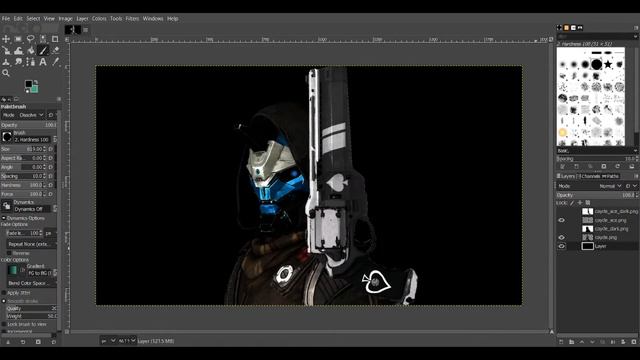
Task: Adjust the layer Opacity slider
Action: 596,195
